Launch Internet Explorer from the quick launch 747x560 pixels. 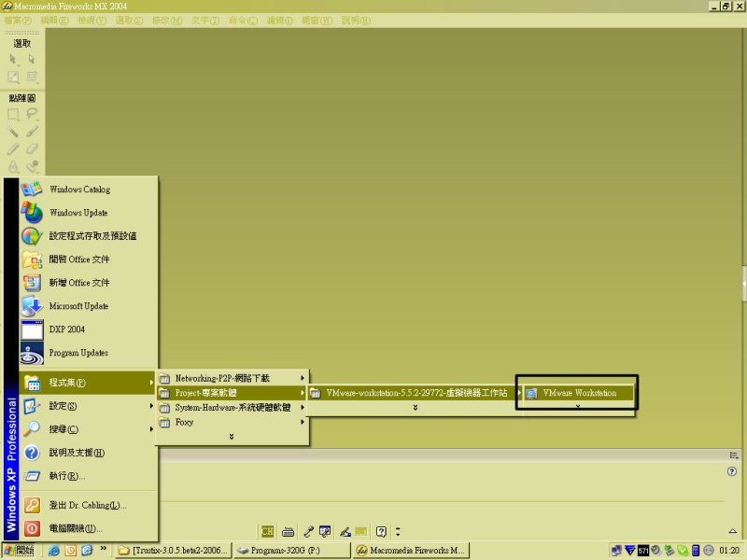54,551
